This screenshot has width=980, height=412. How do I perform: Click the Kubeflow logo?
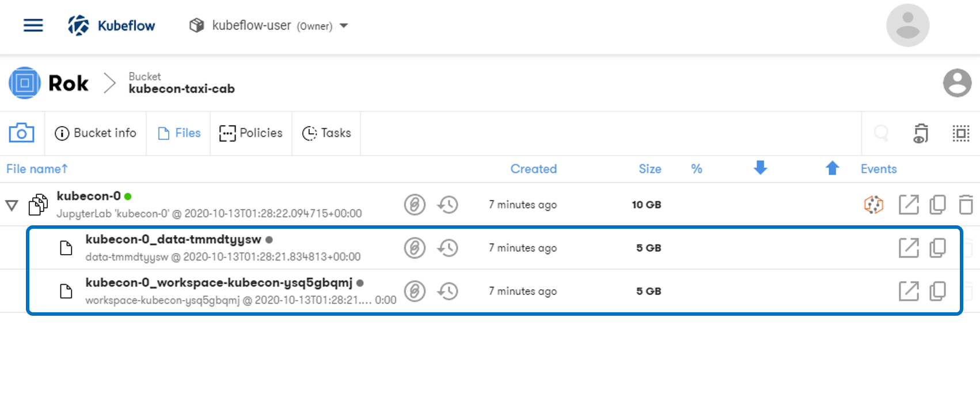(112, 25)
